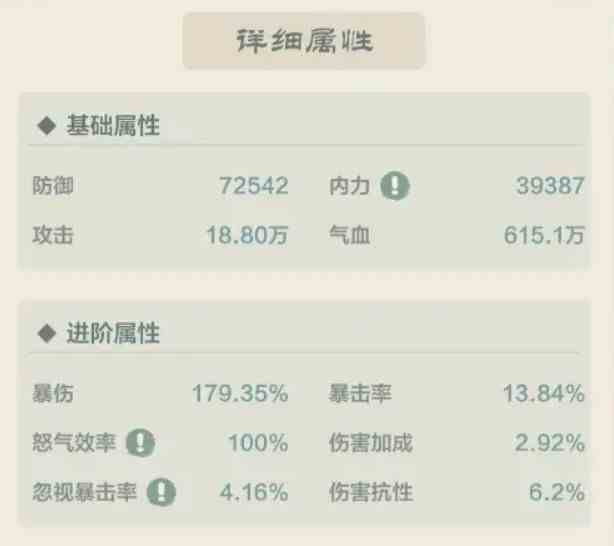Click the 怒气效率 label
The height and width of the screenshot is (546, 614).
[x=74, y=443]
